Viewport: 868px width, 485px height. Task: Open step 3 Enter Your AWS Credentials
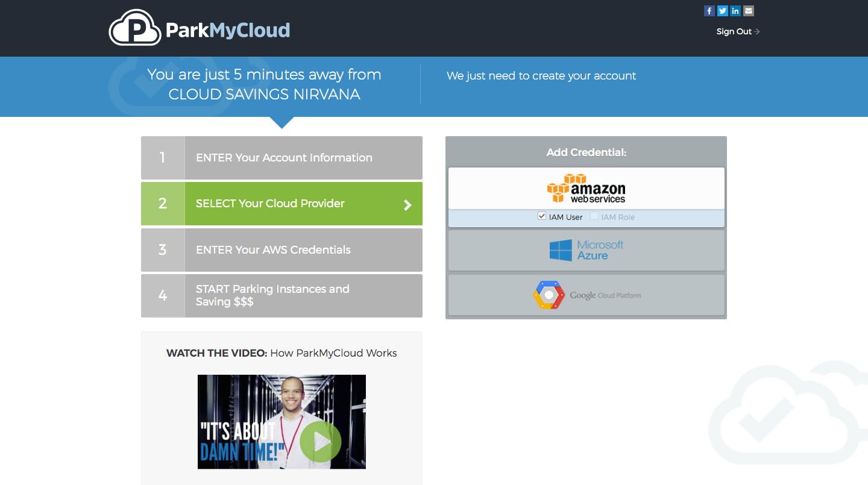point(273,250)
